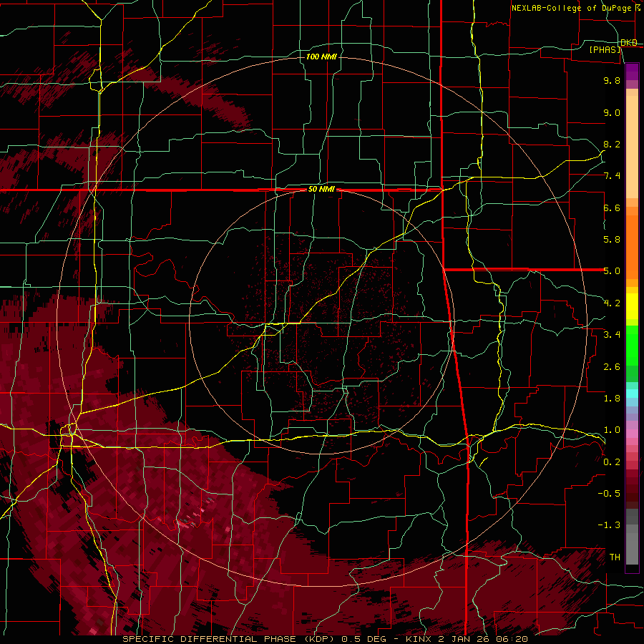Click the 9.8 legend value

[x=612, y=80]
